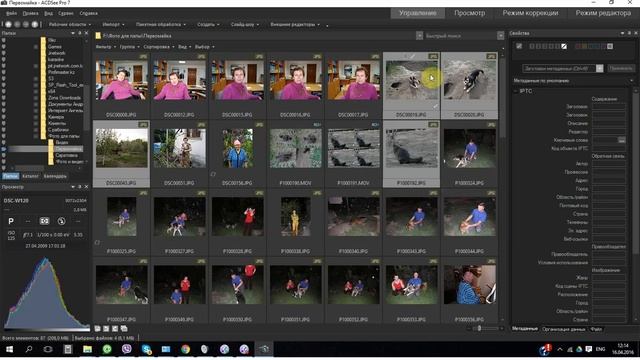This screenshot has width=640, height=360.
Task: Open the Пакетная обработка dropdown
Action: point(160,24)
